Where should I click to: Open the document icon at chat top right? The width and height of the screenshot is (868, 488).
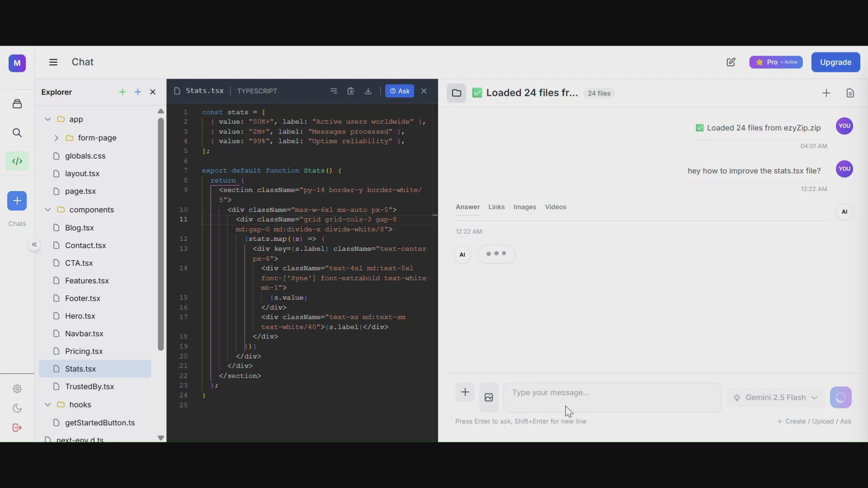click(x=850, y=93)
